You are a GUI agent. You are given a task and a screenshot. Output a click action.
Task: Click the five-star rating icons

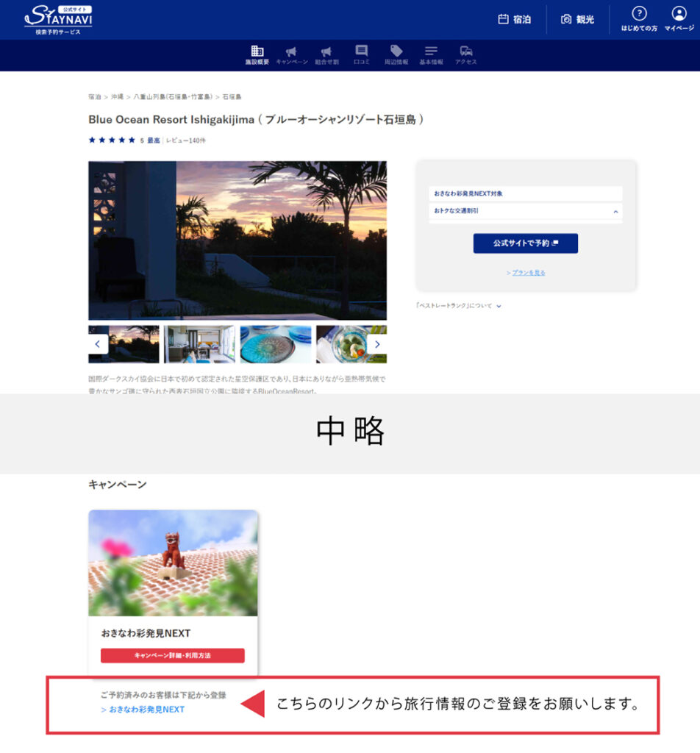(112, 140)
